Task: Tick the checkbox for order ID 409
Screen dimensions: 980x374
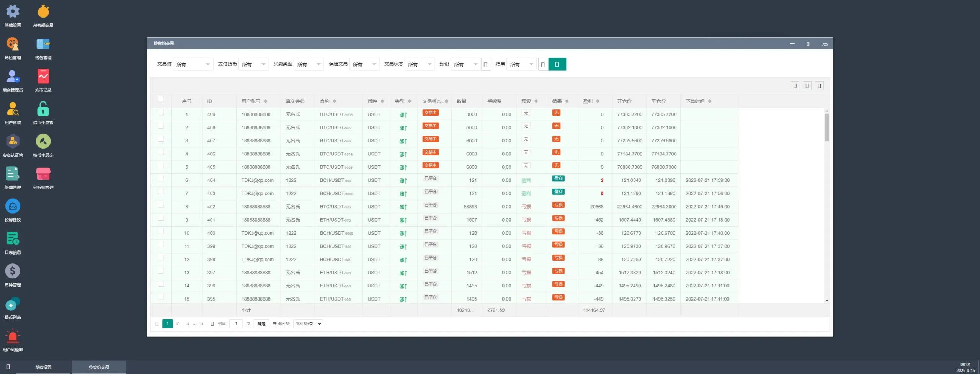Action: pos(161,113)
